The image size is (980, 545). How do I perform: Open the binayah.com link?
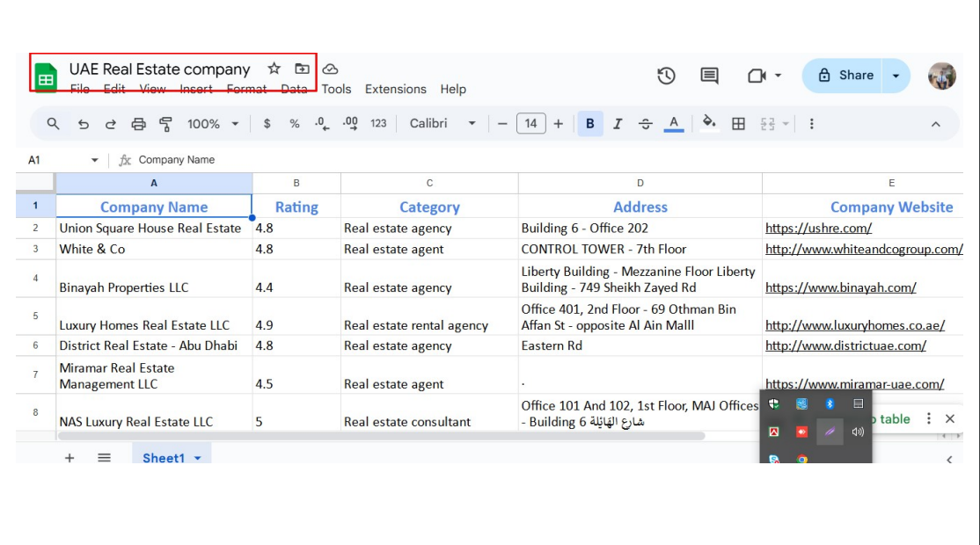tap(841, 287)
